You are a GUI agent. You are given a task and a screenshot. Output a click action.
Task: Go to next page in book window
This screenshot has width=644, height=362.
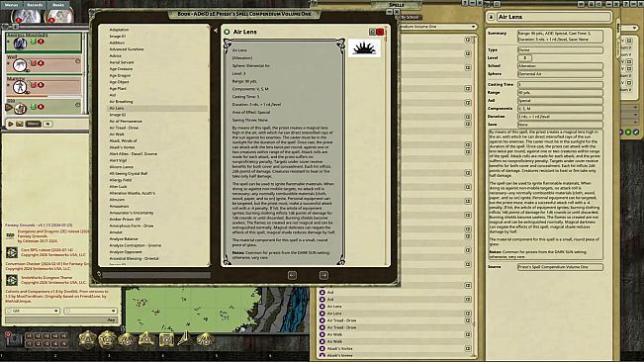(x=323, y=275)
